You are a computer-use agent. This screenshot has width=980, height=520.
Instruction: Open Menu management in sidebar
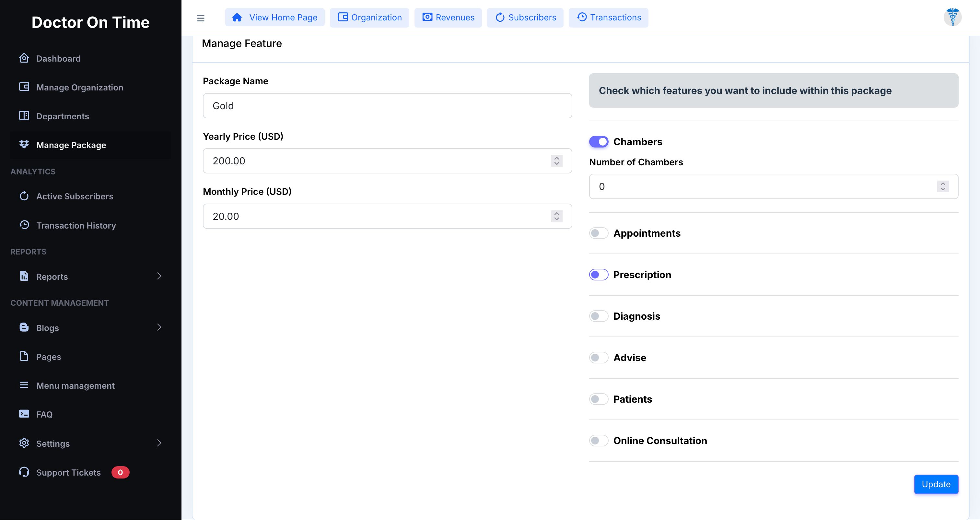(x=90, y=385)
